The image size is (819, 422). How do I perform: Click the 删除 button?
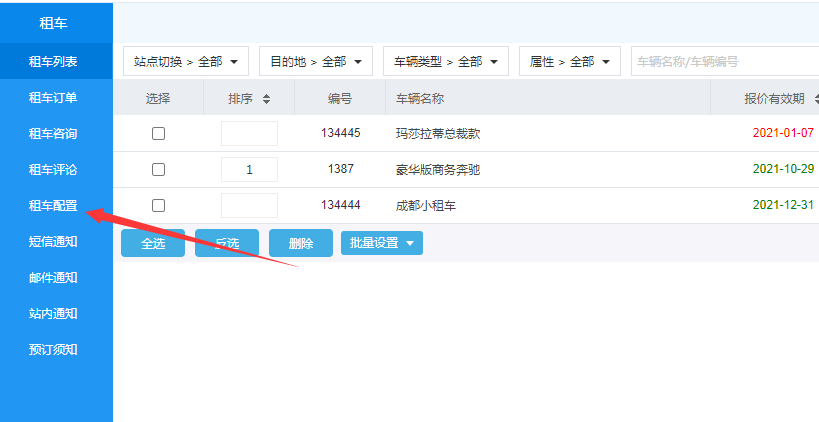pos(300,243)
